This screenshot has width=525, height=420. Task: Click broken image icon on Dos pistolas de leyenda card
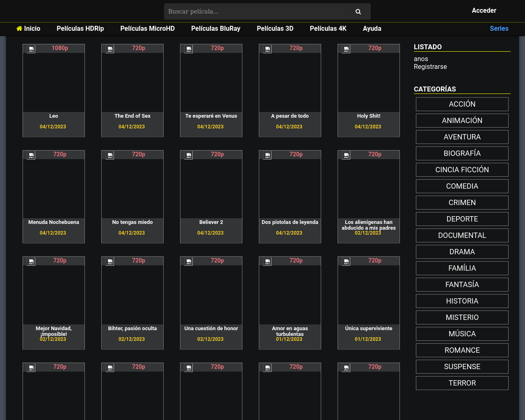click(267, 155)
